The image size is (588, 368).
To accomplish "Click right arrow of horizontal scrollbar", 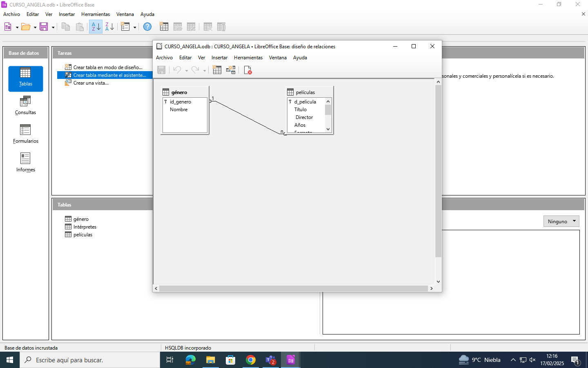I will [431, 288].
